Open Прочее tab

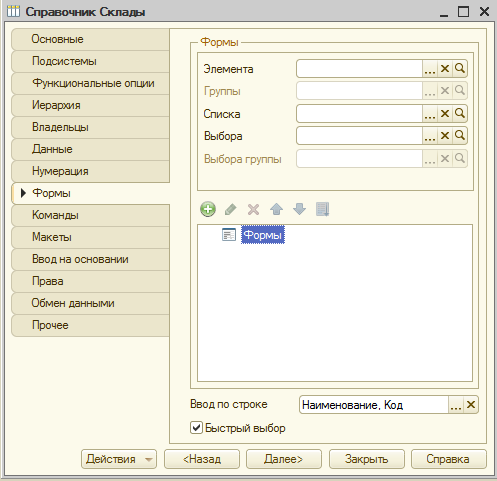click(90, 325)
